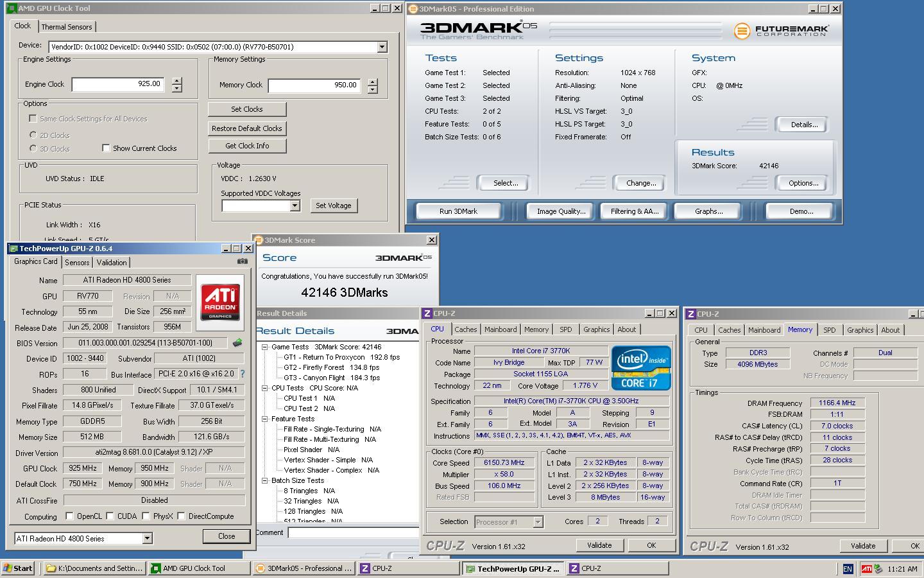Click Get Clock Info button
This screenshot has width=924, height=578.
pyautogui.click(x=247, y=146)
